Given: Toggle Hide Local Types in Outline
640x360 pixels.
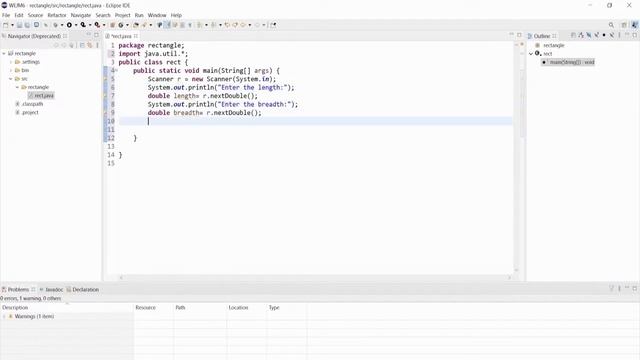Looking at the screenshot, I should pyautogui.click(x=612, y=36).
